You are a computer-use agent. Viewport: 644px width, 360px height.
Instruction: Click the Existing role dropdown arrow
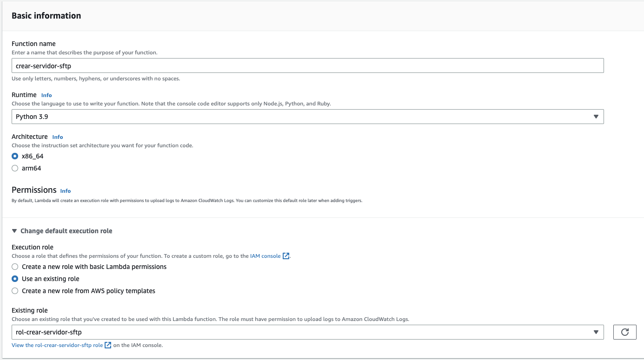point(596,332)
